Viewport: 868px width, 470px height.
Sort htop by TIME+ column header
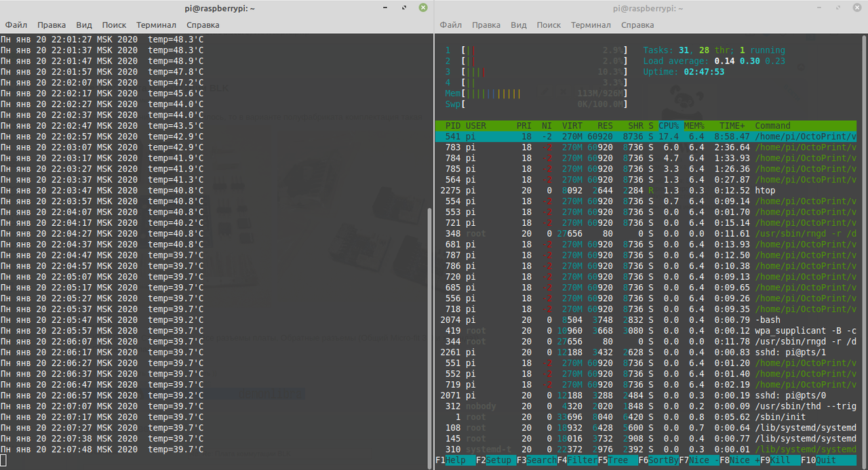(x=731, y=125)
